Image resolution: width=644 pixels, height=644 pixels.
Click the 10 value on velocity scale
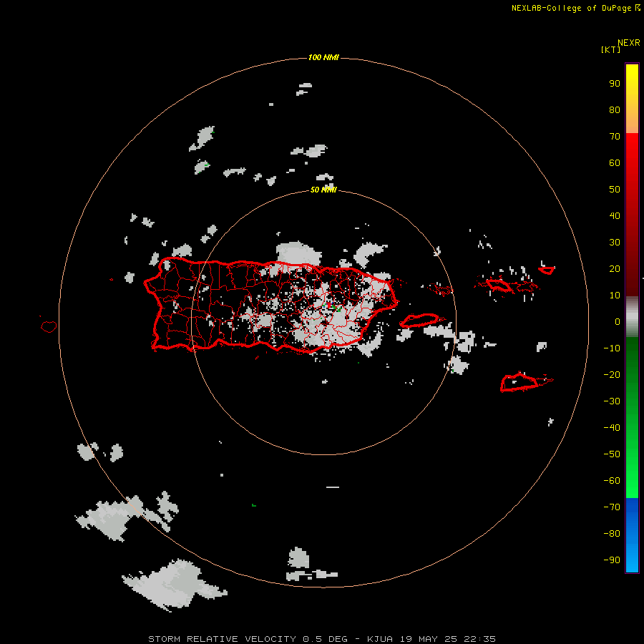tap(615, 296)
